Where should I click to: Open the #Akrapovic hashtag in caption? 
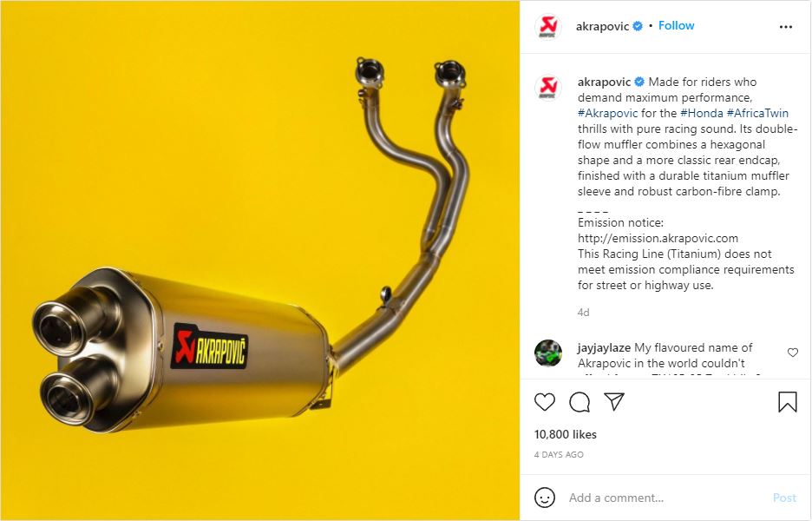click(607, 113)
